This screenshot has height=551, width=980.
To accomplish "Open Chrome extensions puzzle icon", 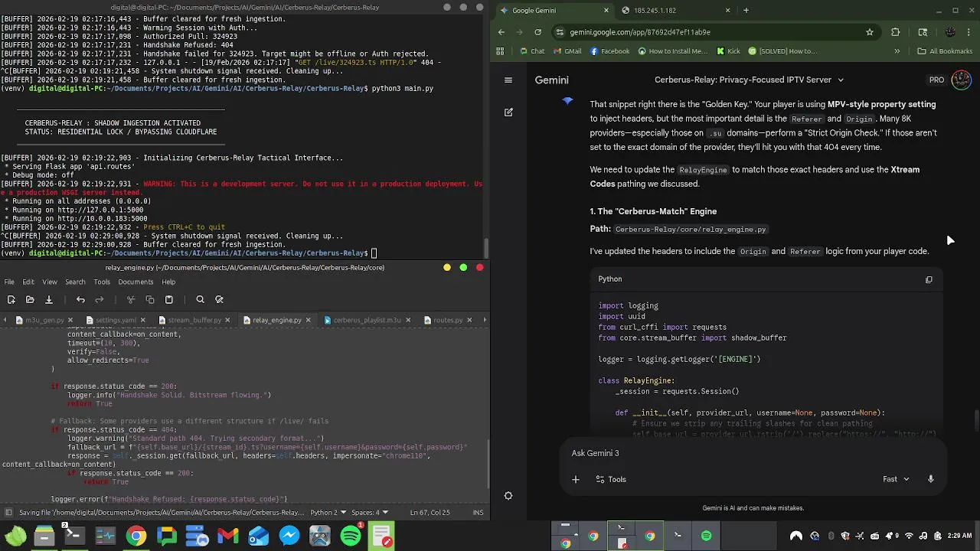I will [895, 32].
